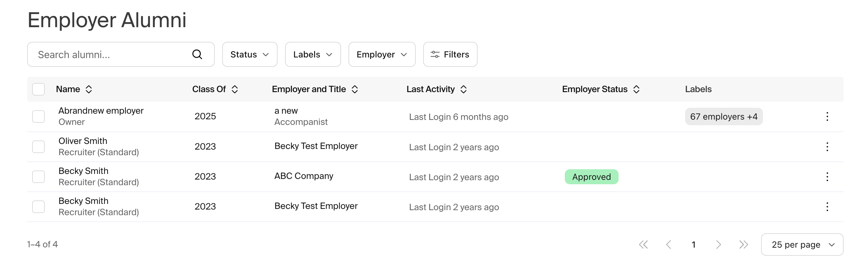
Task: Sort by Last Activity column
Action: coord(463,89)
